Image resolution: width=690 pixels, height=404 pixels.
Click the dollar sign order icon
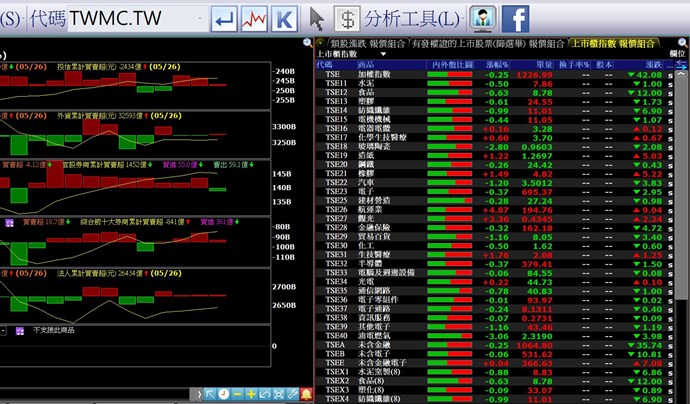pos(347,19)
